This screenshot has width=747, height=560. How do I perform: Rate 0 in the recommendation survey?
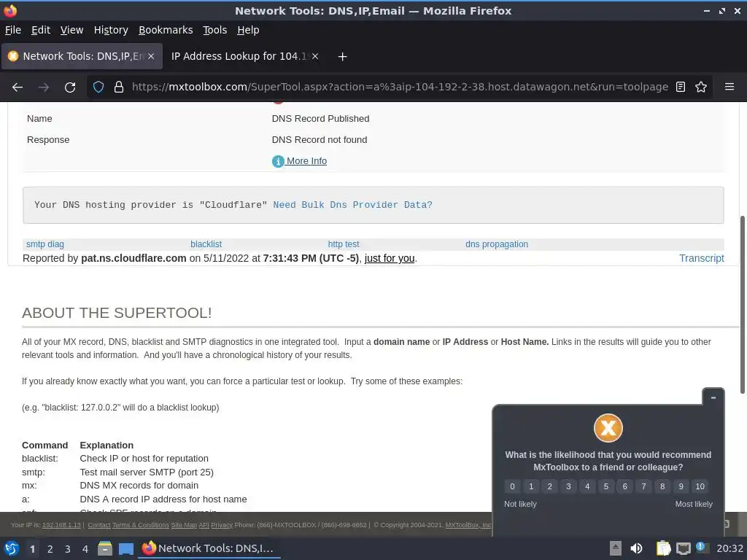tap(512, 486)
